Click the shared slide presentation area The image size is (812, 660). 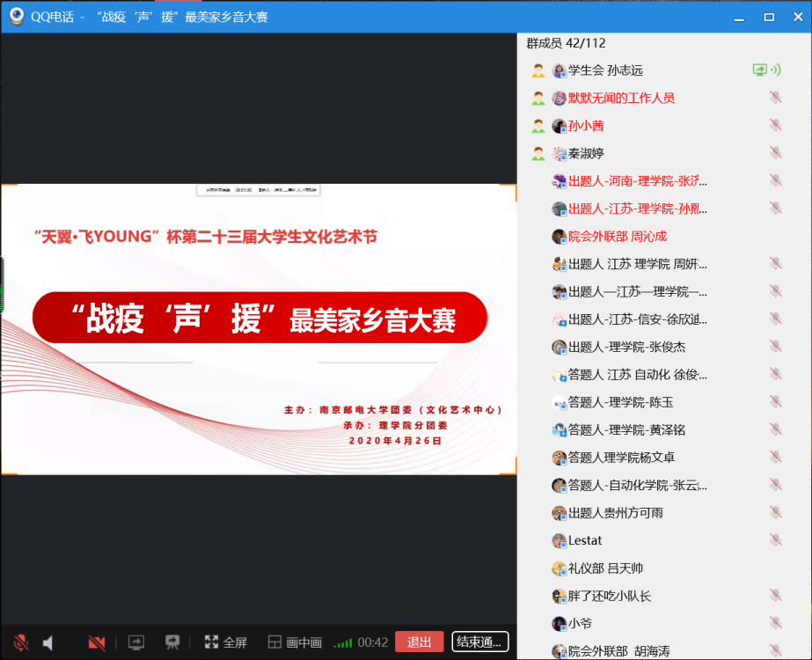coord(259,328)
